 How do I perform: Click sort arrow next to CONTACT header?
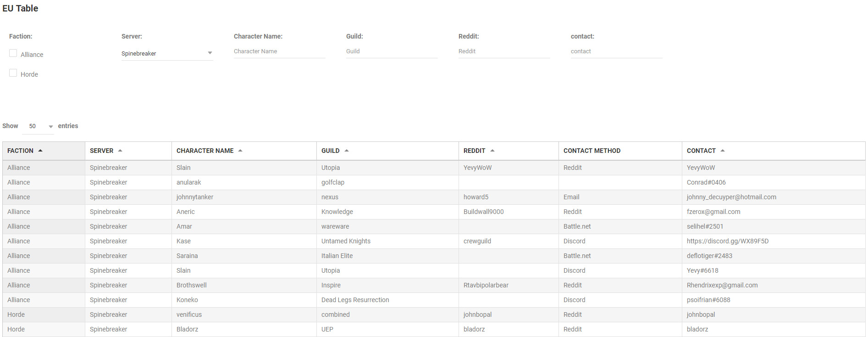(x=723, y=151)
